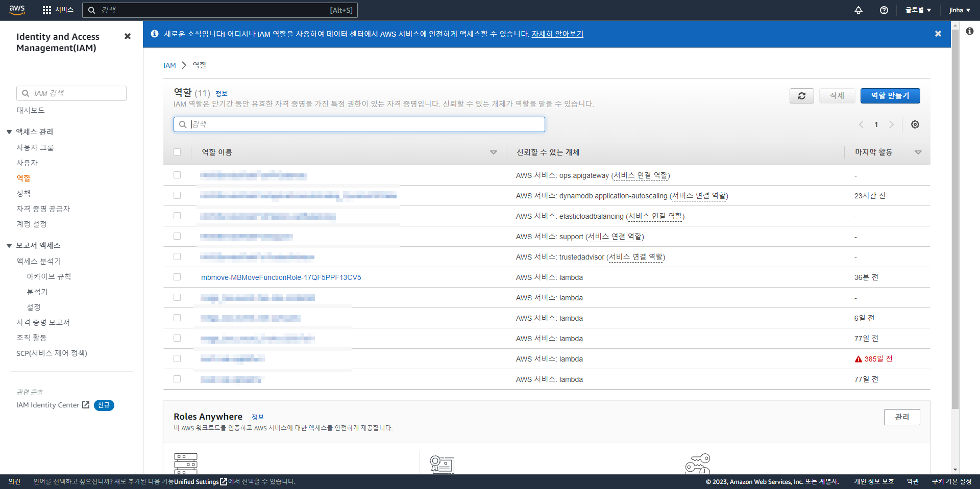This screenshot has height=489, width=980.
Task: Open 개인 정보 보호 in the footer
Action: [874, 482]
